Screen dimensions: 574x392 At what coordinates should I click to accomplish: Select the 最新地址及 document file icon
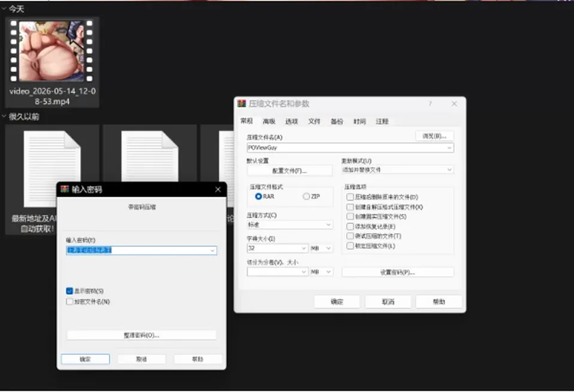click(52, 169)
